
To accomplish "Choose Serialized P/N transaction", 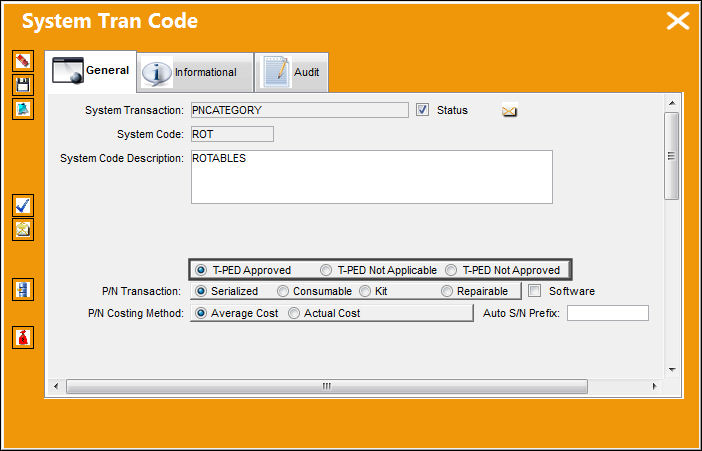I will (x=201, y=291).
